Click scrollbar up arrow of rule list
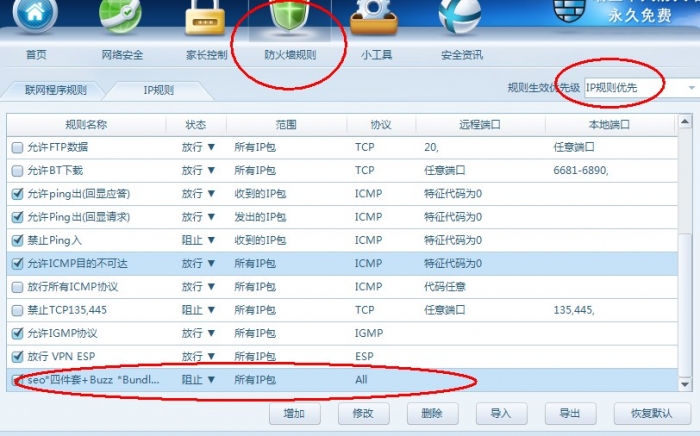Viewport: 700px width, 436px height. (x=685, y=121)
